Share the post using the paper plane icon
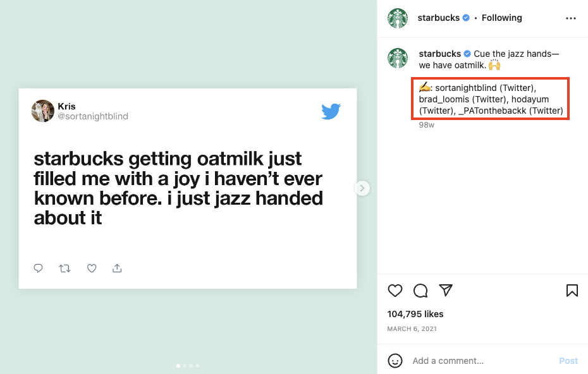 click(x=446, y=291)
